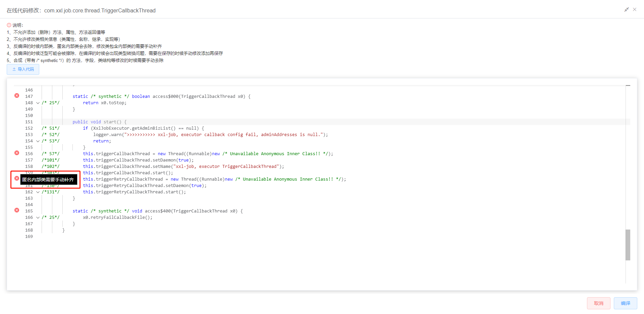Viewport: 644px width, 314px height.
Task: Collapse fold arrow on line 162
Action: [38, 192]
